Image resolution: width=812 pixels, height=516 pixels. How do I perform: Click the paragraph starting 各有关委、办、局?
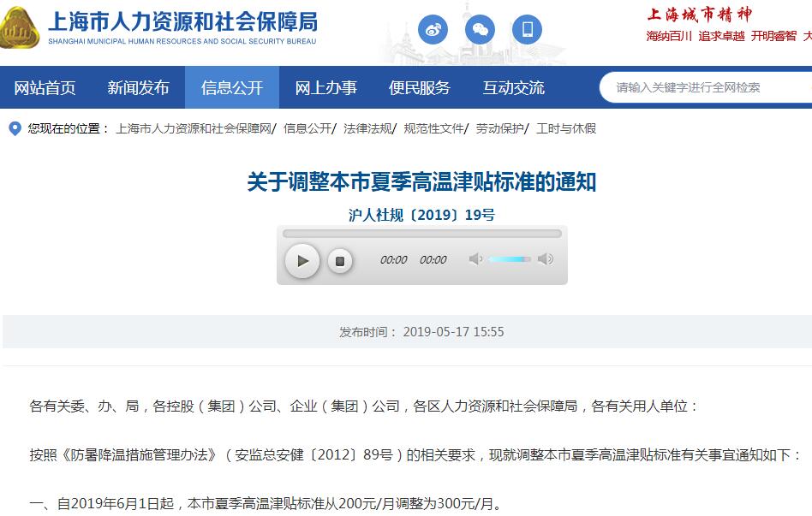pyautogui.click(x=363, y=406)
